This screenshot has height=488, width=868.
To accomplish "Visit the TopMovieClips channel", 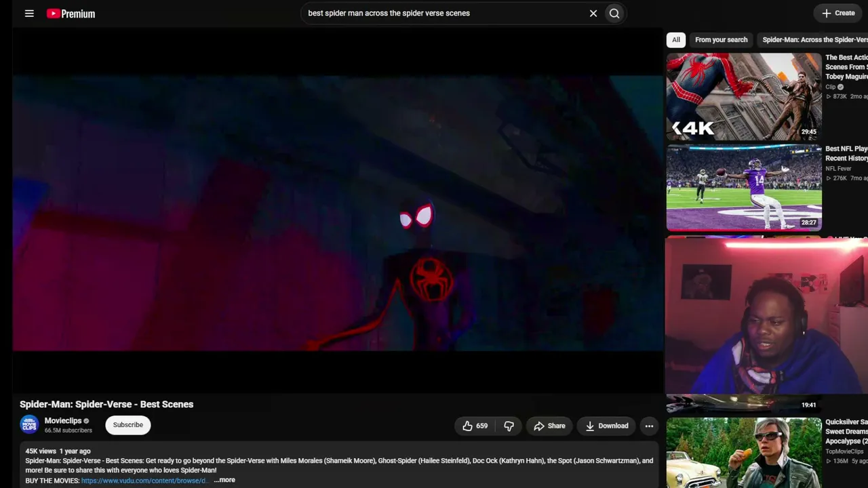I will pos(844,451).
